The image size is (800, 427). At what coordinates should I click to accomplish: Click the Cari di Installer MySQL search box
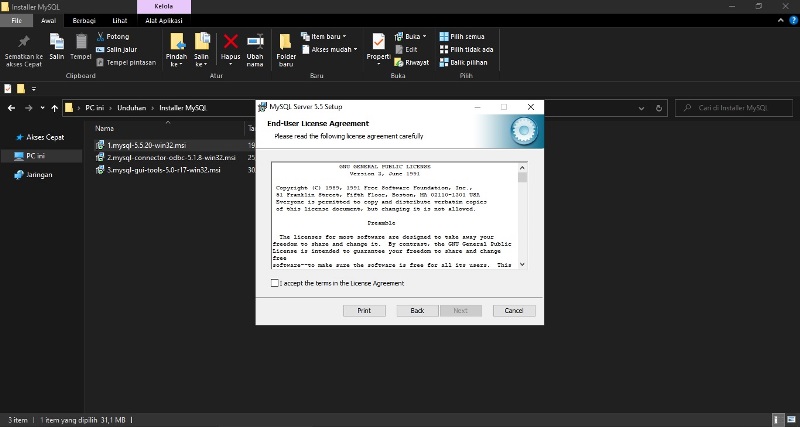tap(734, 108)
